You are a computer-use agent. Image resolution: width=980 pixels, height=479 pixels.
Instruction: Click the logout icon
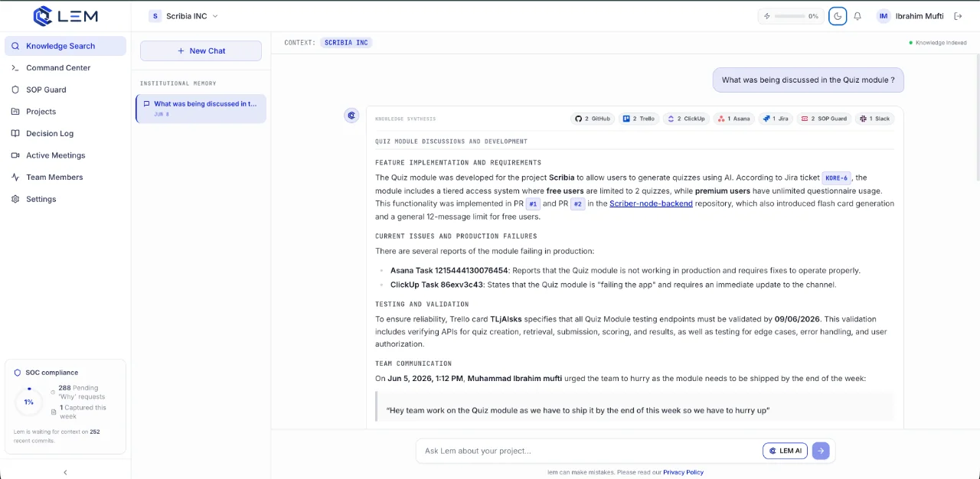click(958, 16)
